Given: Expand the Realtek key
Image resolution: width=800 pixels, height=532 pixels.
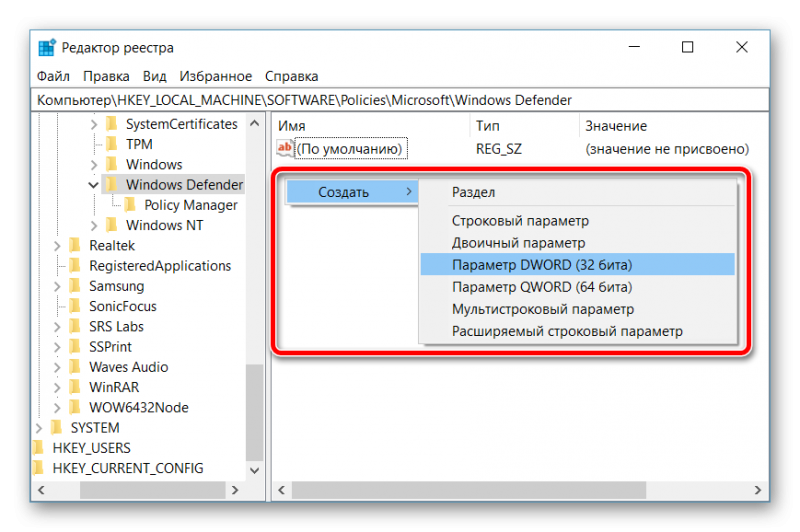Looking at the screenshot, I should (x=57, y=246).
